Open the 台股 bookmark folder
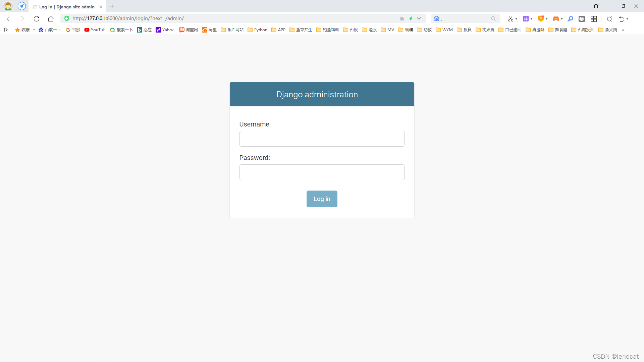 351,30
